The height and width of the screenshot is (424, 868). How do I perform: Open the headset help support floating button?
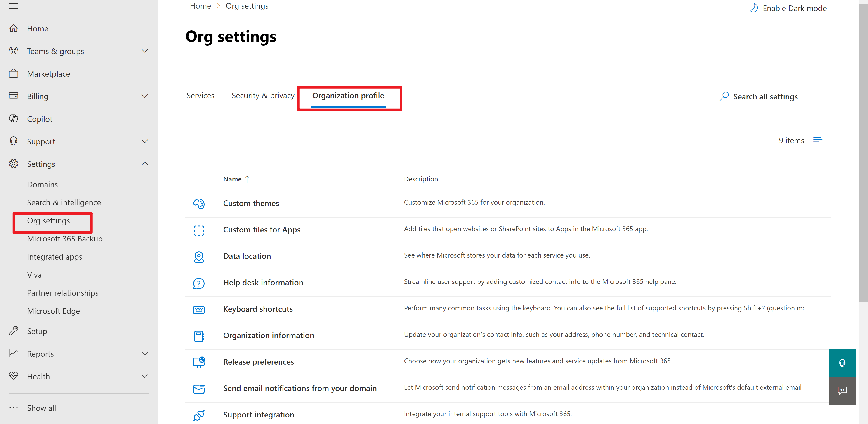click(842, 363)
